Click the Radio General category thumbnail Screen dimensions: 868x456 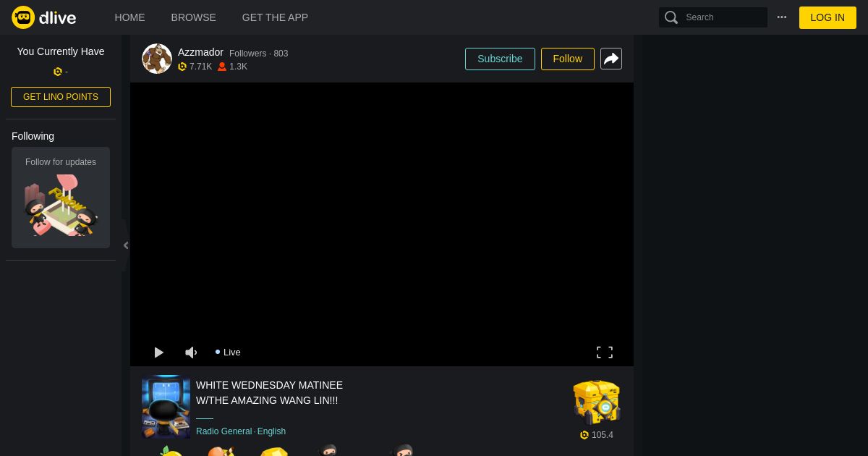point(166,407)
